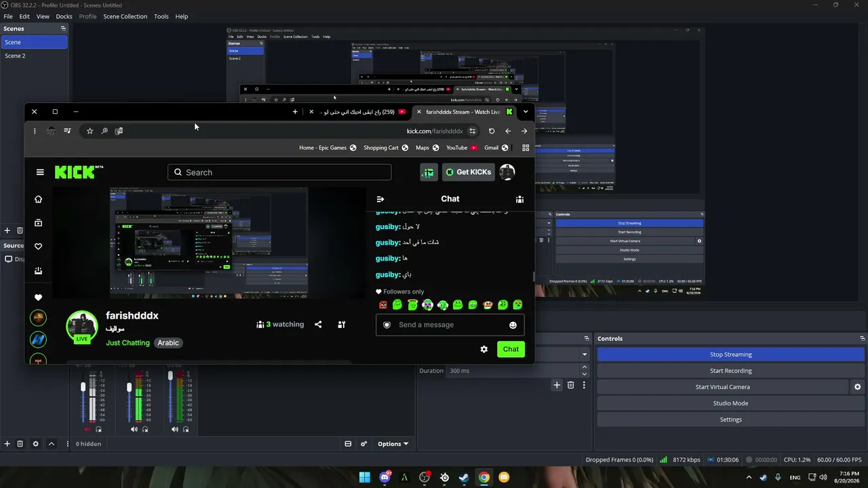Click the green Kick gift icon button

click(x=428, y=172)
